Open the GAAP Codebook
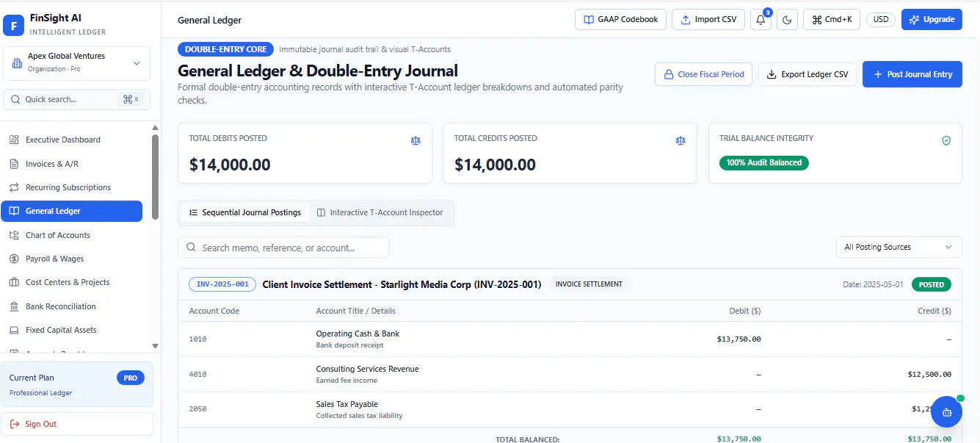 pos(620,20)
